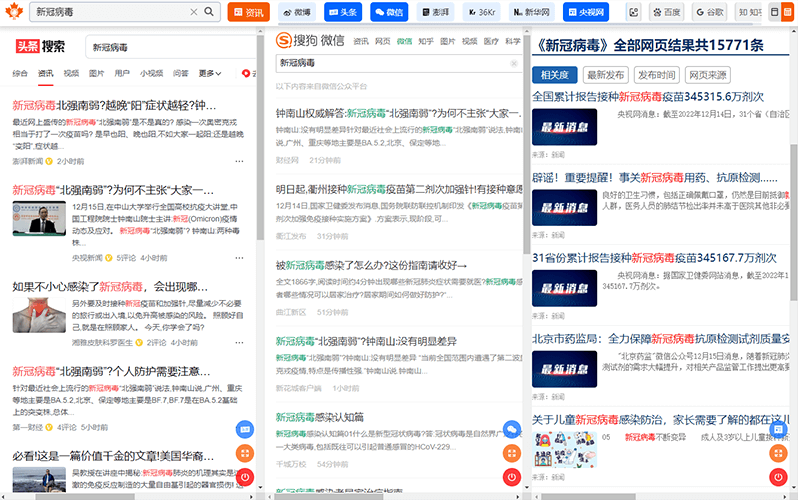Open the sore throat article thumbnail
800x500 pixels.
39,315
